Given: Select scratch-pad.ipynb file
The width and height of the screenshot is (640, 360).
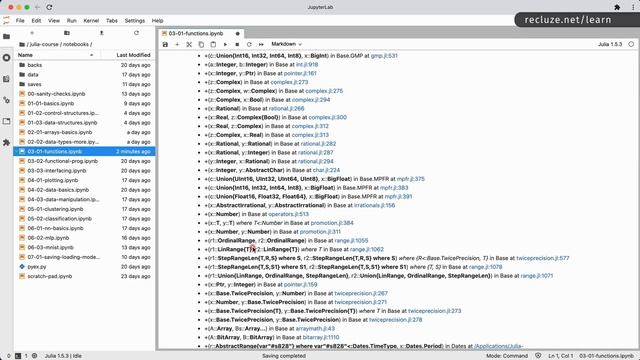Looking at the screenshot, I should click(x=85, y=276).
